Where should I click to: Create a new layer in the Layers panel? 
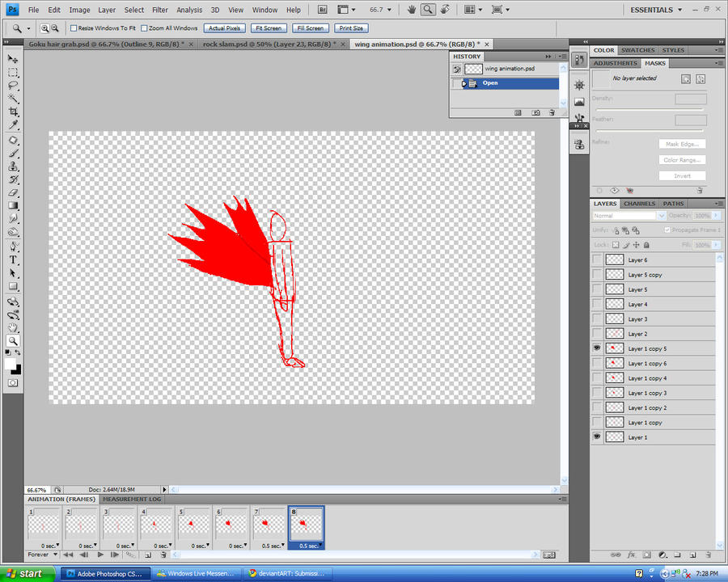(692, 557)
